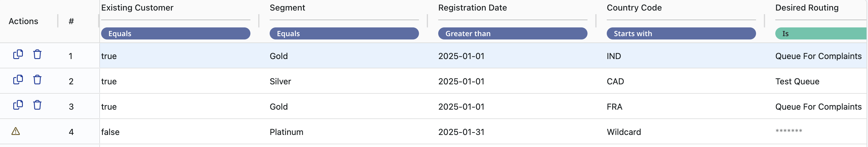
Task: Click the false Existing Customer cell
Action: tap(110, 132)
